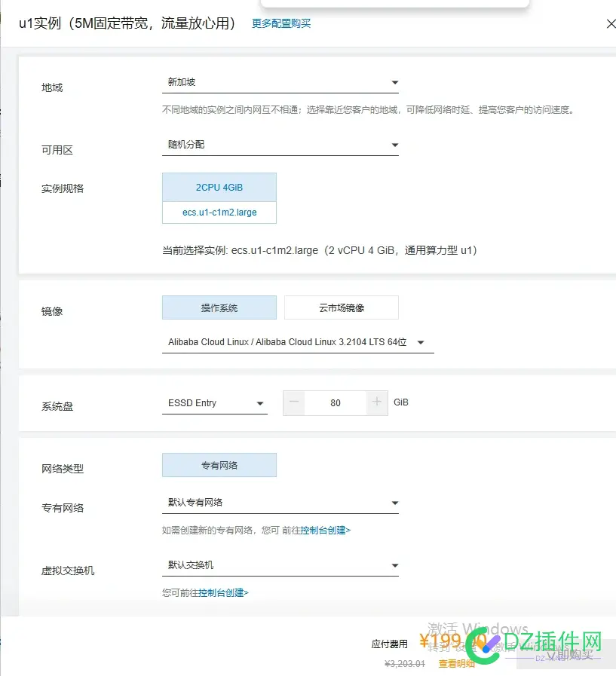The width and height of the screenshot is (616, 676).
Task: Click the minus button to decrease disk size
Action: (293, 403)
